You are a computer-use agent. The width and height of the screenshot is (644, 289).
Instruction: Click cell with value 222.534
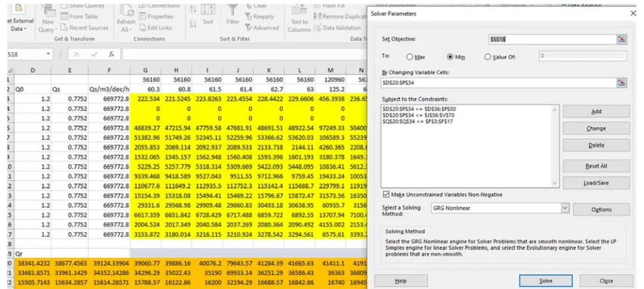[146, 99]
